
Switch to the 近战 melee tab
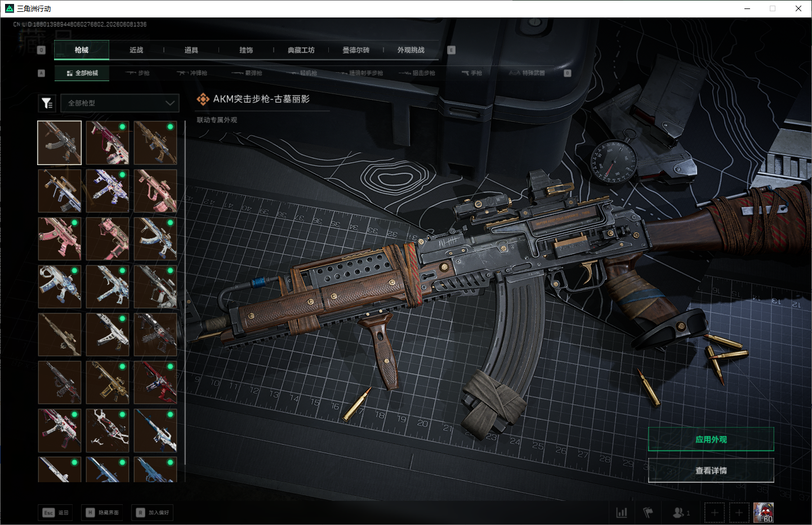136,50
